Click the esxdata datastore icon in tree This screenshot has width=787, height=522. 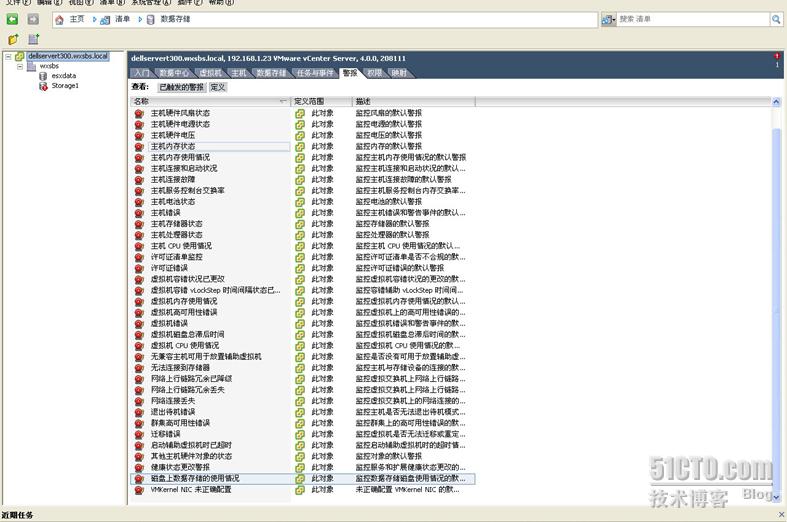(x=43, y=76)
